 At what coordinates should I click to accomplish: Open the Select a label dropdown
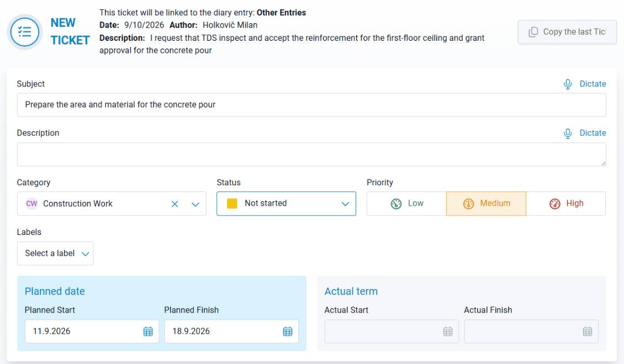(x=55, y=253)
